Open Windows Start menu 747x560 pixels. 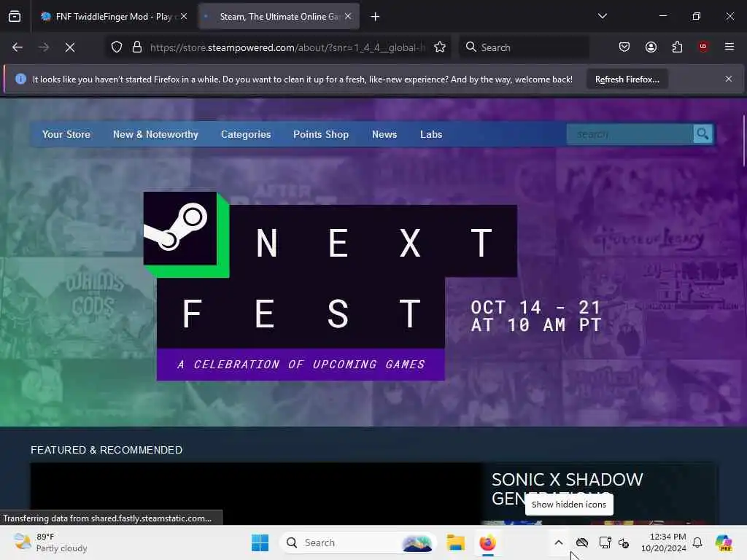click(260, 542)
